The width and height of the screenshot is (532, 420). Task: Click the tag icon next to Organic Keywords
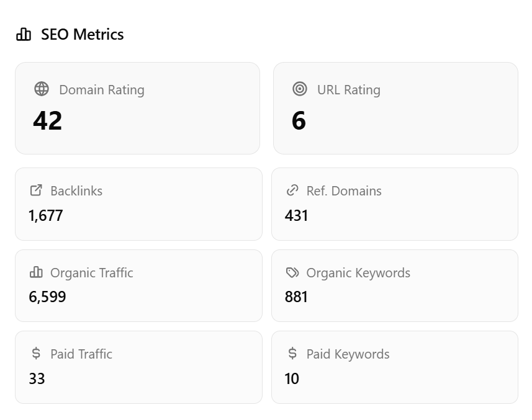(x=291, y=272)
